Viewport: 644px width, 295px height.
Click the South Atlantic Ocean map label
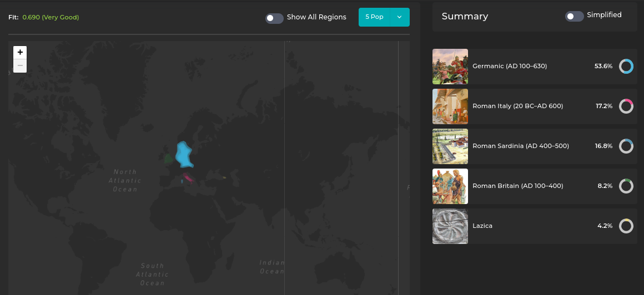pyautogui.click(x=152, y=274)
